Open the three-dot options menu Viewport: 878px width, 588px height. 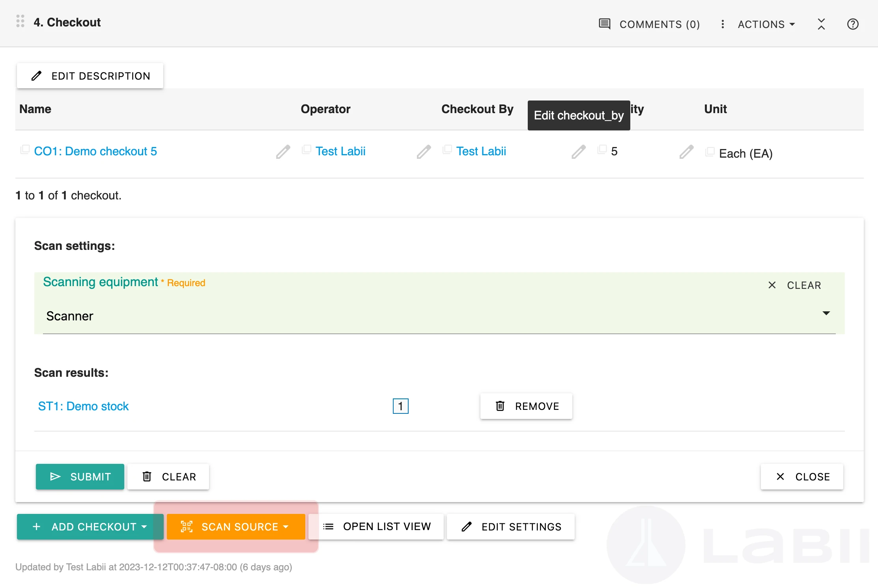722,24
